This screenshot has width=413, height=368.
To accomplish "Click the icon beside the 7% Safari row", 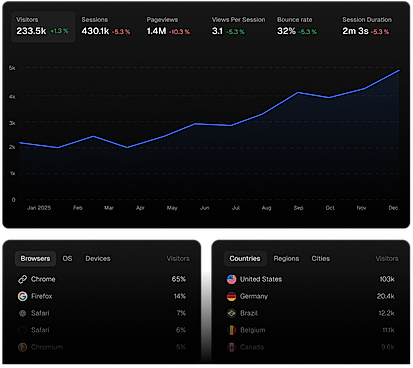I will click(22, 313).
